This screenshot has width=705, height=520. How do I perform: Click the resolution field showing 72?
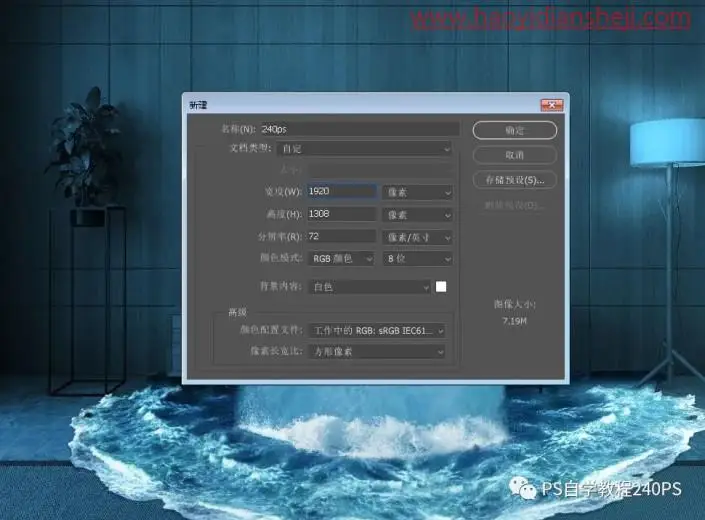click(x=342, y=236)
